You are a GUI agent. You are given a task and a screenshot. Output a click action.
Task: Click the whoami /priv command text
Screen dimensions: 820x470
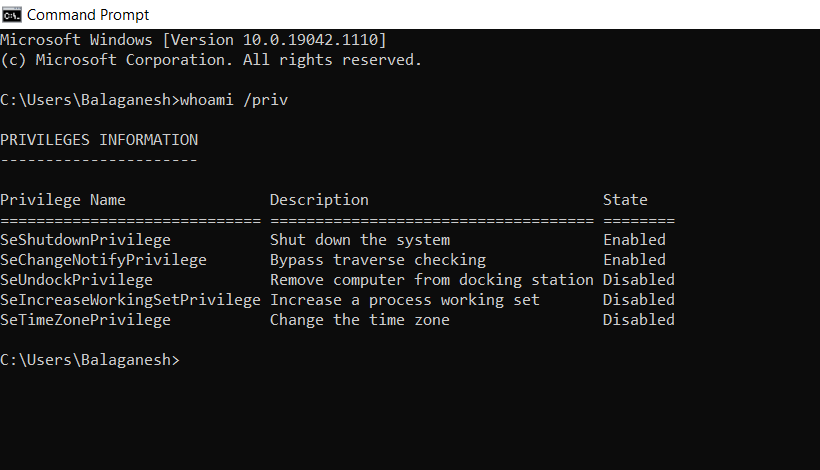click(234, 100)
